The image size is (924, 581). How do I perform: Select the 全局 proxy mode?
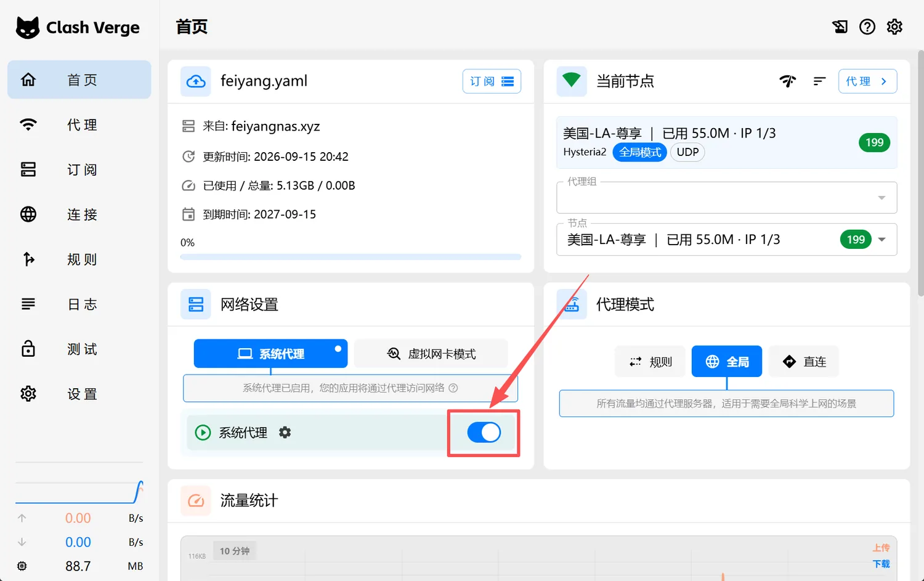tap(727, 362)
